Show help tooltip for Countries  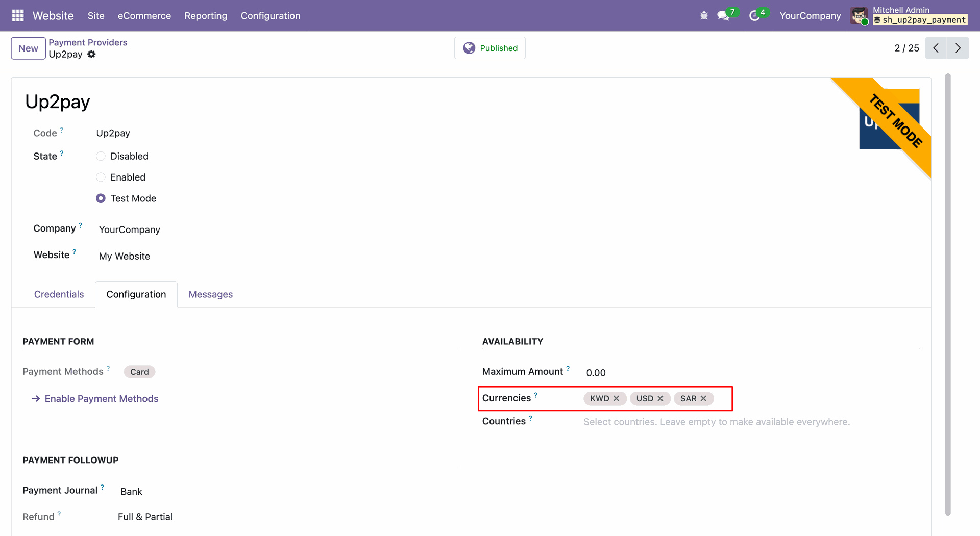[530, 418]
